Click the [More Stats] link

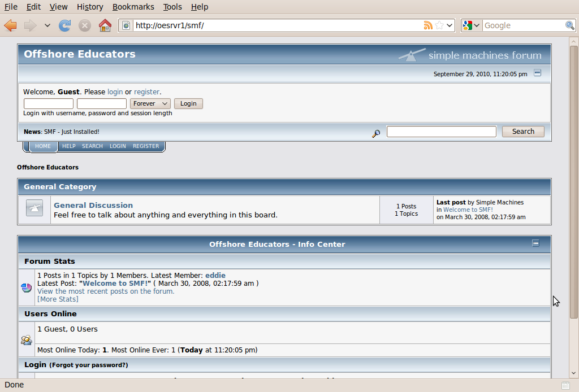[58, 299]
